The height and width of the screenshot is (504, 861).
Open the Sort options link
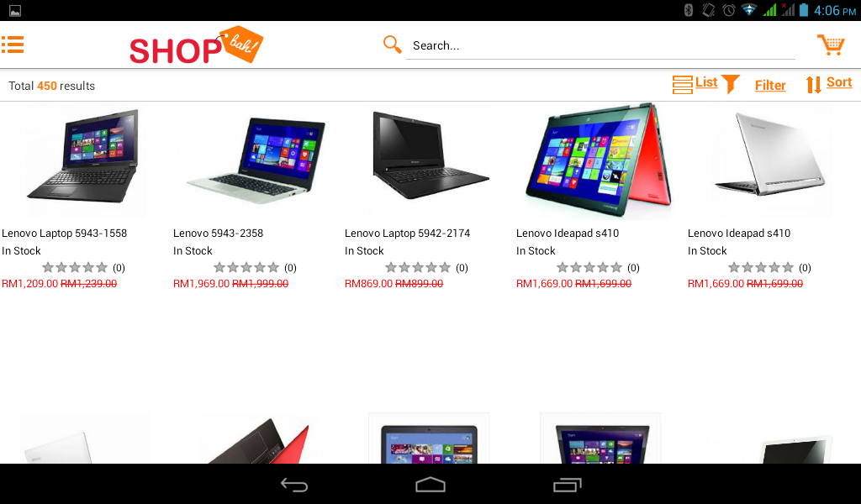(839, 82)
